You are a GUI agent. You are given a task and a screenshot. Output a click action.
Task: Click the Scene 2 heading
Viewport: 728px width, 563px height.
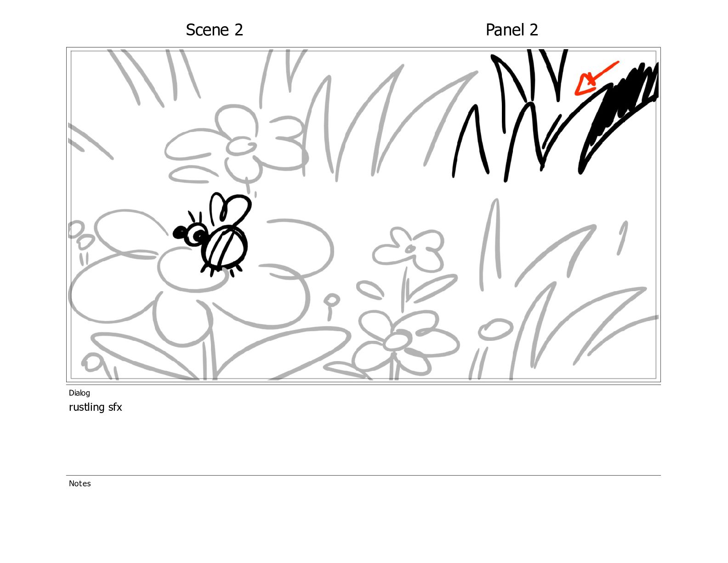tap(214, 30)
